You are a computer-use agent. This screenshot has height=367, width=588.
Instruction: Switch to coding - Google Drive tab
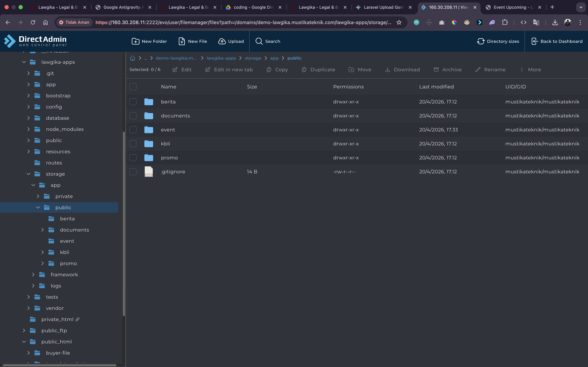(253, 7)
